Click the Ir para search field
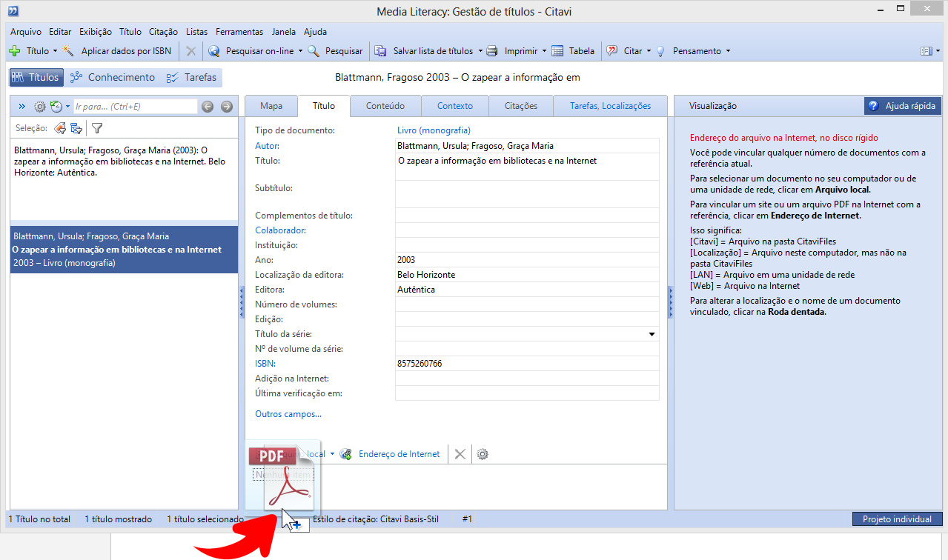948x560 pixels. point(135,107)
